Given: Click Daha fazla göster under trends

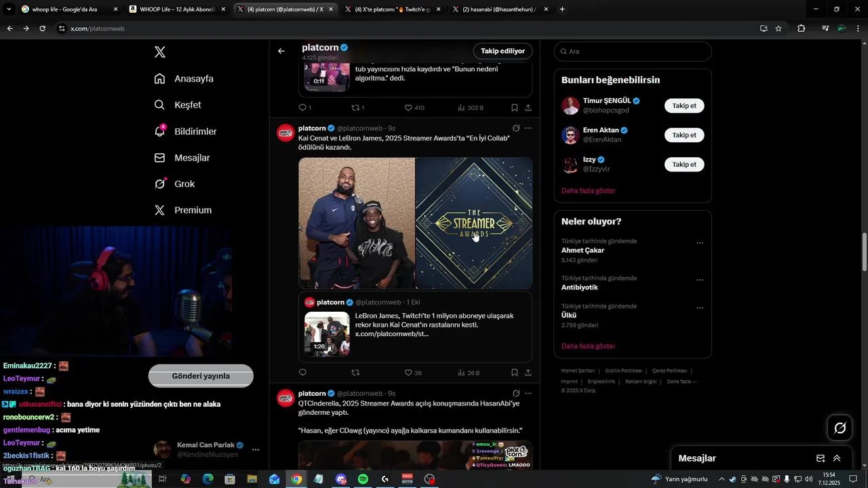Looking at the screenshot, I should click(588, 346).
